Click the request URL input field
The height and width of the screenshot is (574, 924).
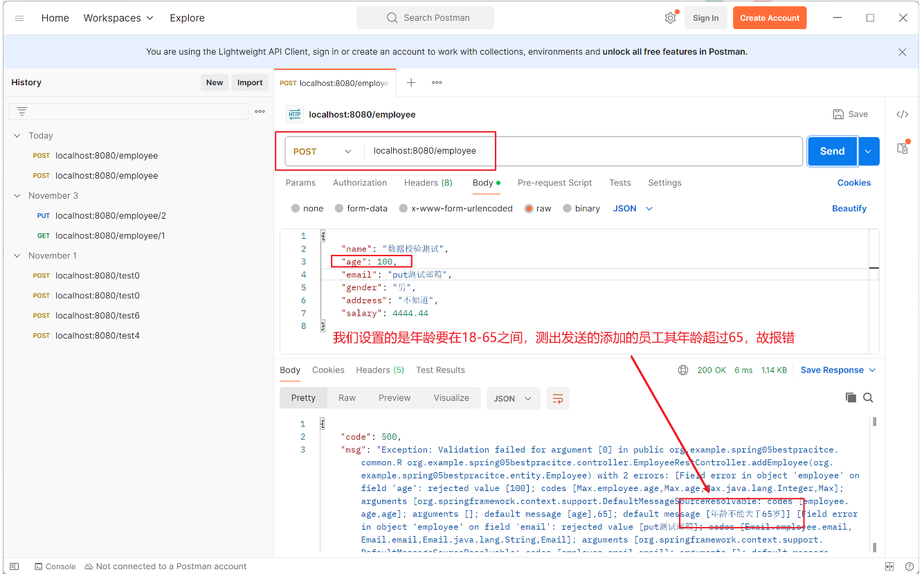(x=583, y=151)
